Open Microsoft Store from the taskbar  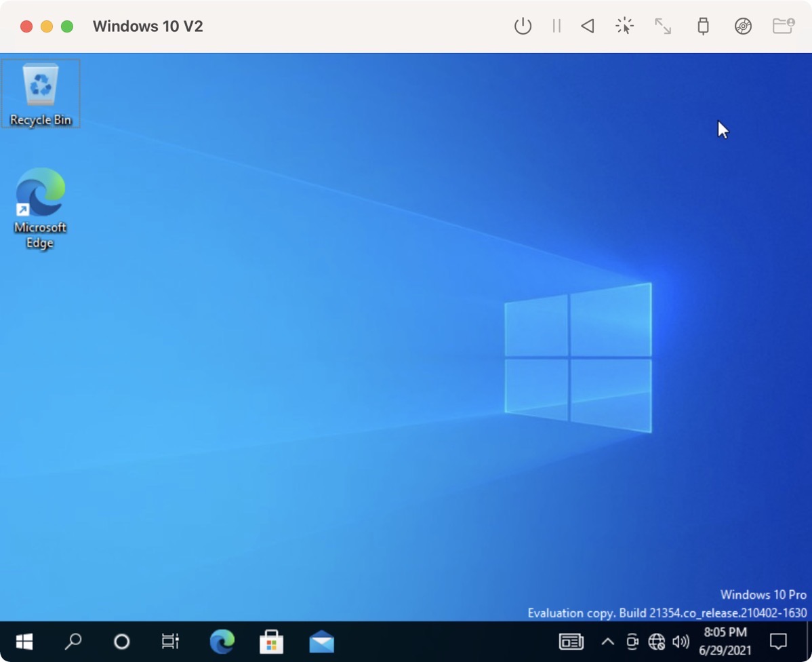[x=272, y=641]
